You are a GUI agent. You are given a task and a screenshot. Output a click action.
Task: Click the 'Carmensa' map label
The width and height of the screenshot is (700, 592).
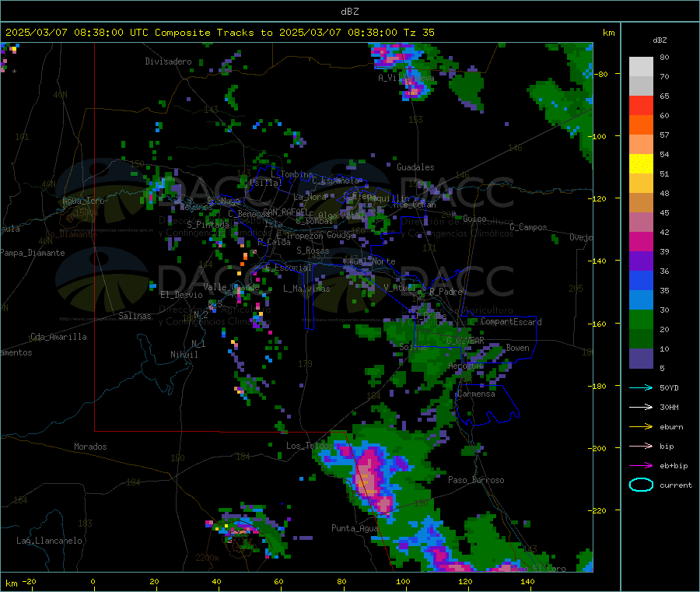pyautogui.click(x=476, y=394)
